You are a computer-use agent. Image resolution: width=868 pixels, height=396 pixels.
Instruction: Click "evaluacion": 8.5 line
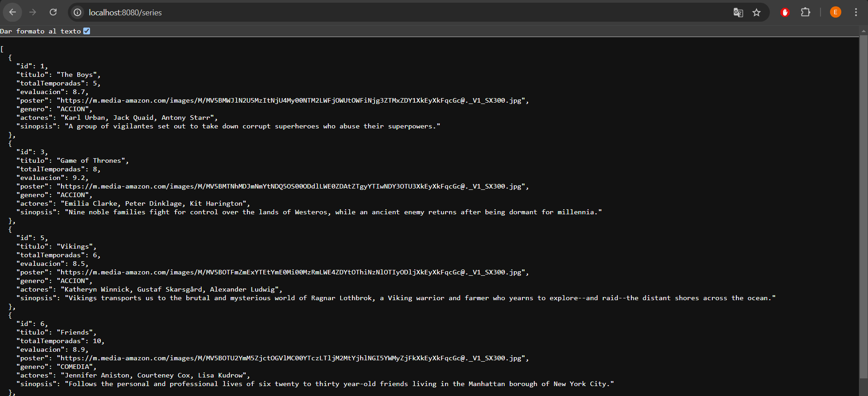click(x=52, y=264)
